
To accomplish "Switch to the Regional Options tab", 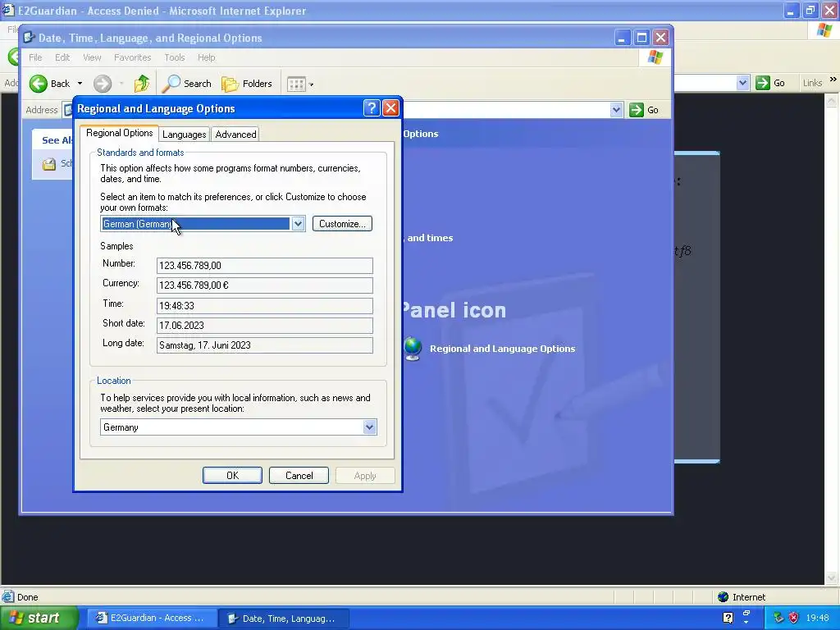I will [120, 133].
